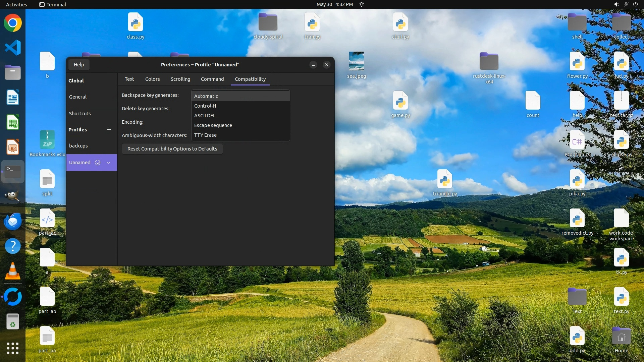Open the Scrolling tab
The image size is (644, 362).
(x=180, y=79)
